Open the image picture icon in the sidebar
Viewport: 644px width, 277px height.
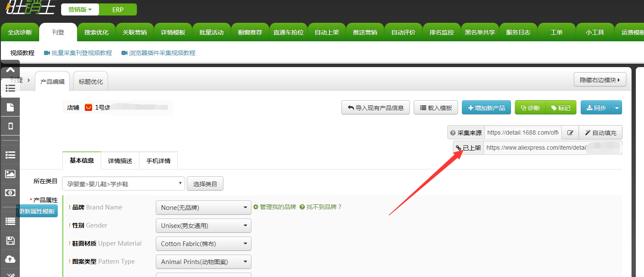point(10,174)
